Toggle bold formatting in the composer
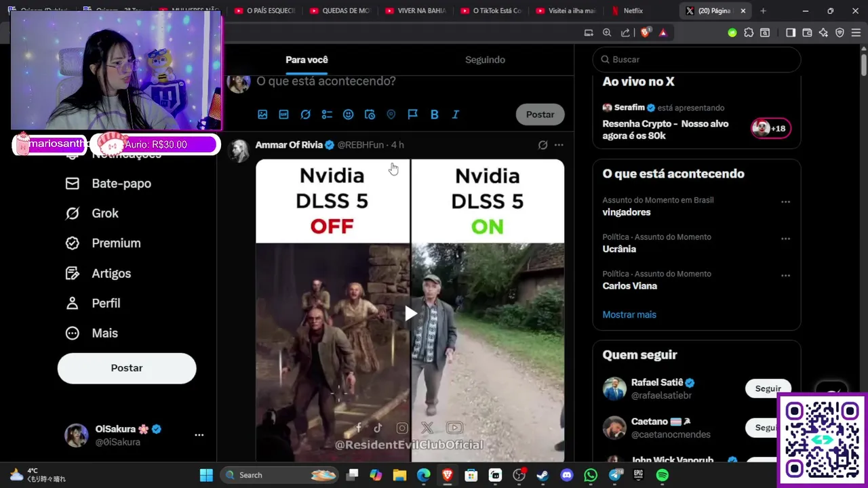The width and height of the screenshot is (868, 488). click(x=434, y=115)
